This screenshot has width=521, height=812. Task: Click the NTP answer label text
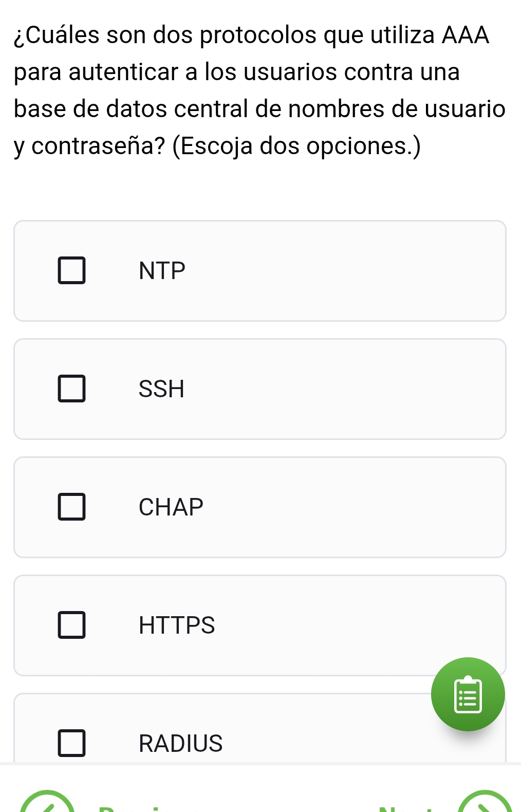162,271
